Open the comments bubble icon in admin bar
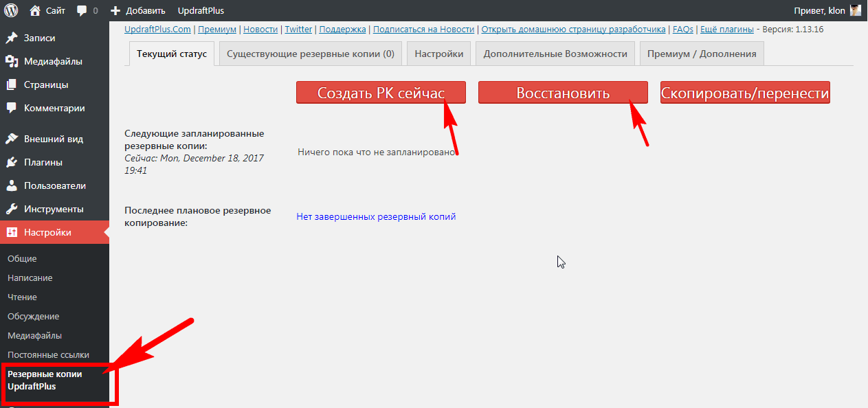Viewport: 868px width, 408px height. 82,11
